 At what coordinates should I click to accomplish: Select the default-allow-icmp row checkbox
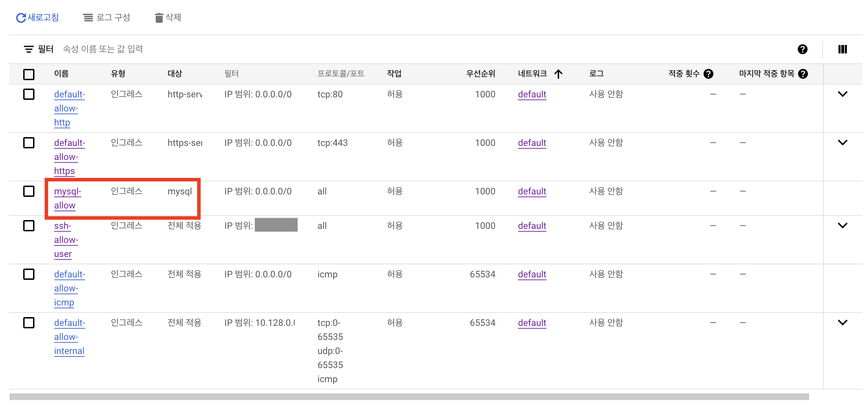coord(29,275)
